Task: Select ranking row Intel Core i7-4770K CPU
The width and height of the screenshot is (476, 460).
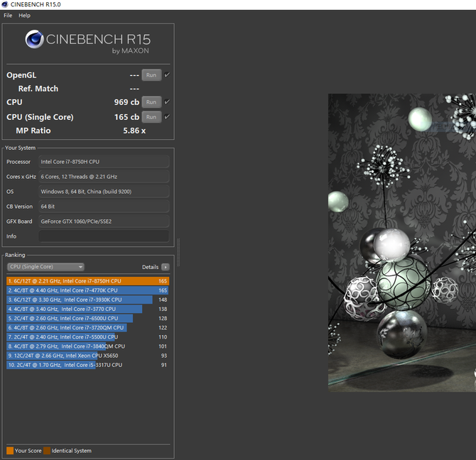Action: coord(87,290)
